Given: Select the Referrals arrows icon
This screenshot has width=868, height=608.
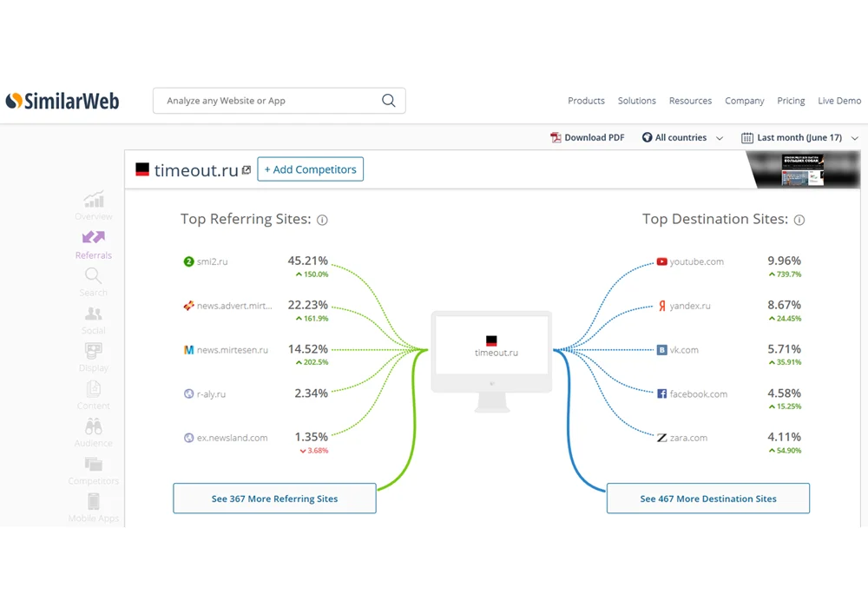Looking at the screenshot, I should click(x=94, y=237).
